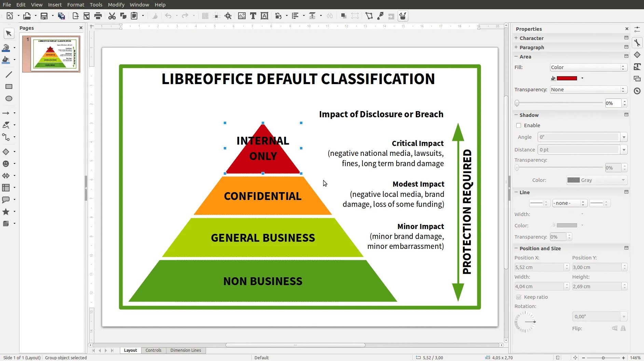
Task: Switch to the Dimension Lines tab
Action: pos(186,350)
